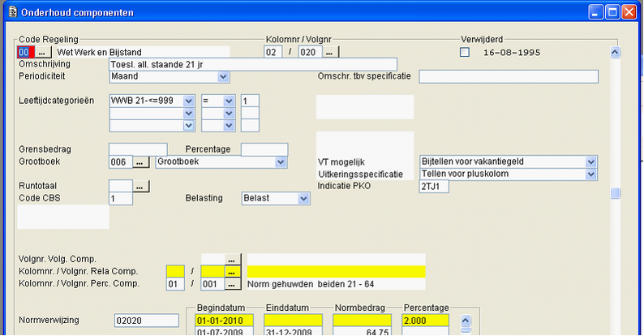The image size is (644, 336).
Task: Click the yellow Rela Comp. volgnr field
Action: 213,272
